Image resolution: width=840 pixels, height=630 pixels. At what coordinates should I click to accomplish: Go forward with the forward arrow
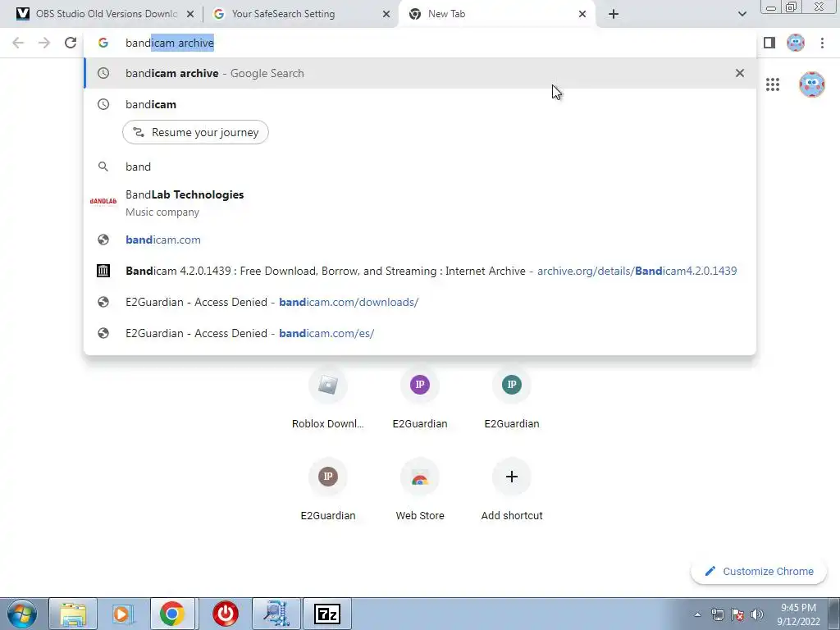click(44, 43)
